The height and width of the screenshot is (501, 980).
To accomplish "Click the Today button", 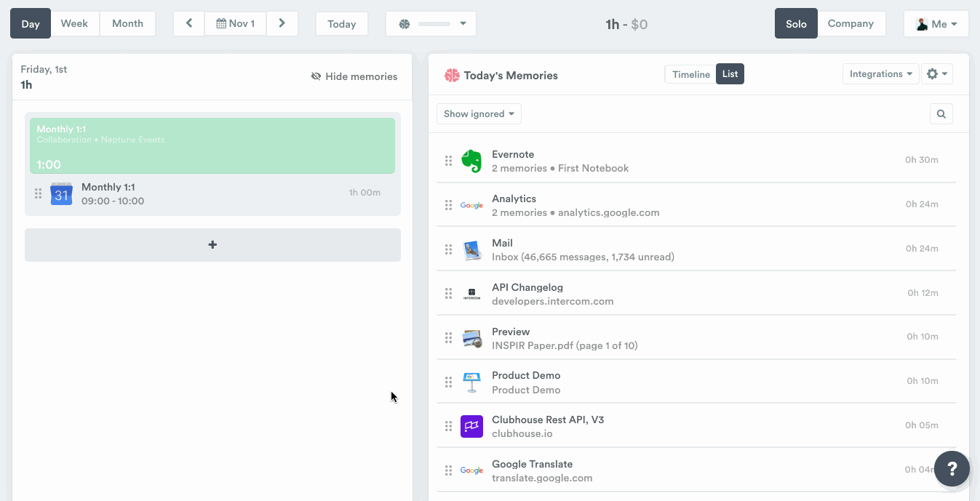I will [341, 24].
